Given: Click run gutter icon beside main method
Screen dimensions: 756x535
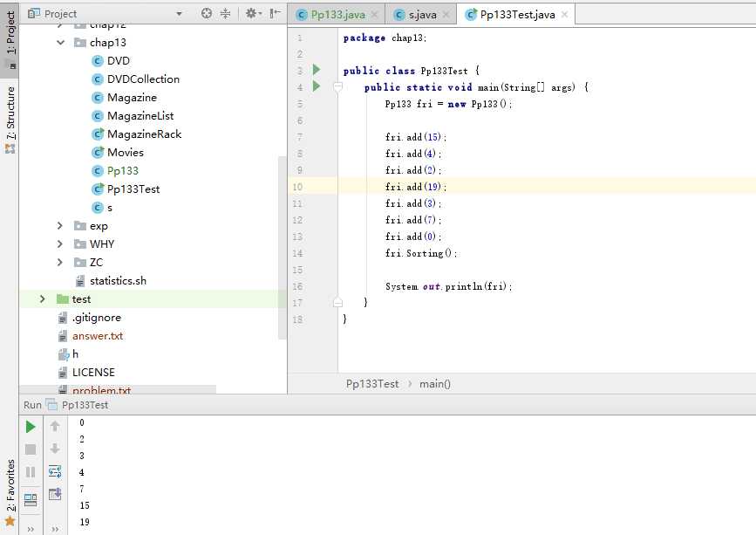Looking at the screenshot, I should (x=317, y=86).
